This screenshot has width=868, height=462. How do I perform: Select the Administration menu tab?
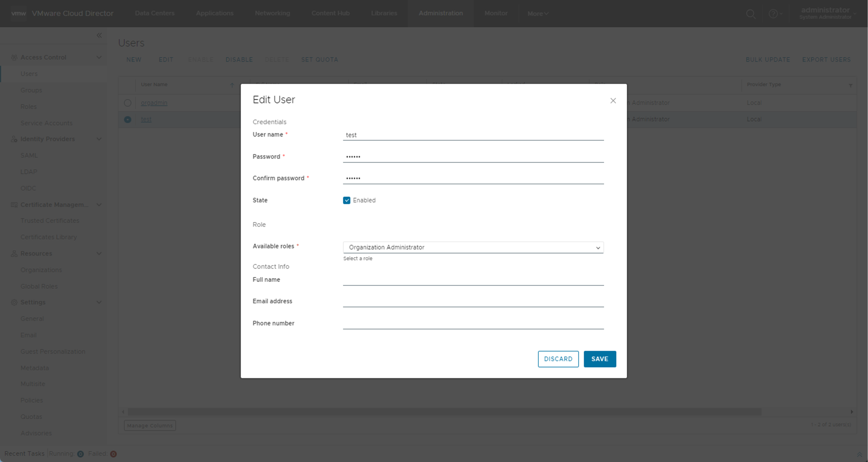441,13
